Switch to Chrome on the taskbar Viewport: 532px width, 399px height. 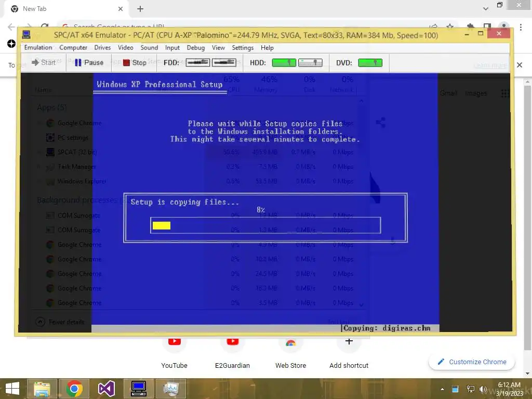(74, 389)
